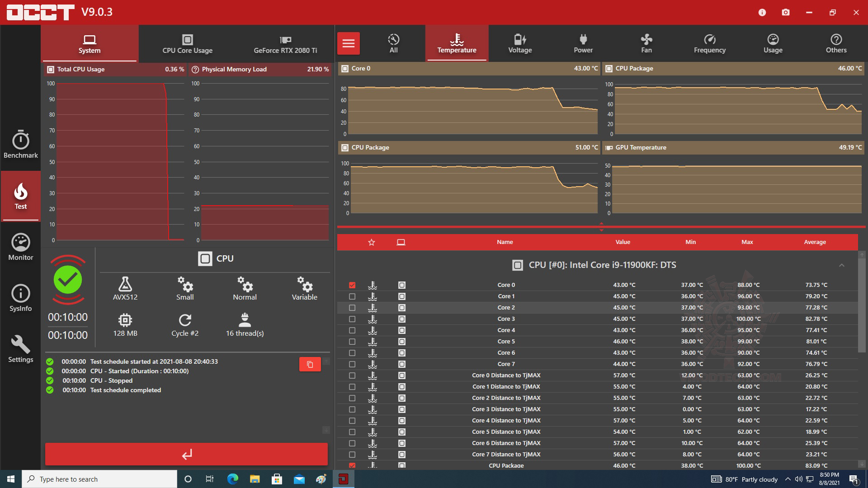Collapse the Intel Core i9-11900KF DTS group
Screen dimensions: 868x488
[841, 265]
